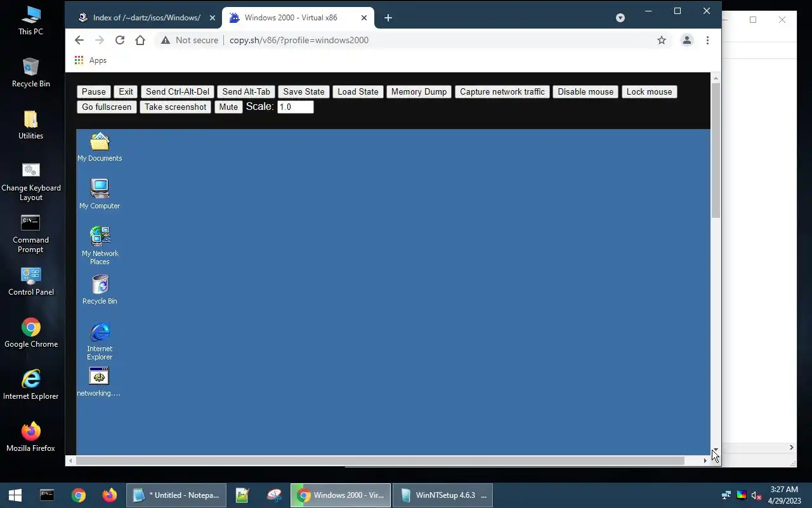Click the muted volume tray icon
This screenshot has width=812, height=508.
pyautogui.click(x=756, y=495)
